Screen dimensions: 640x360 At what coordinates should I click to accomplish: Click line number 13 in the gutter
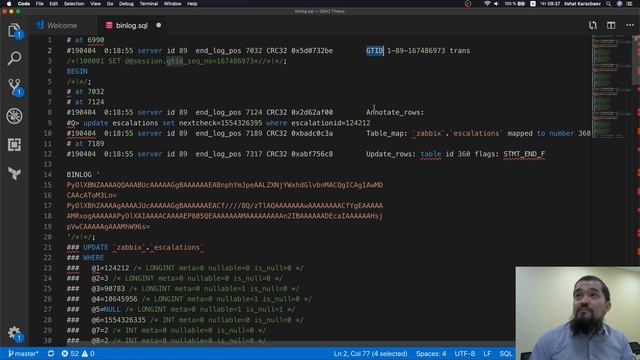coord(48,164)
